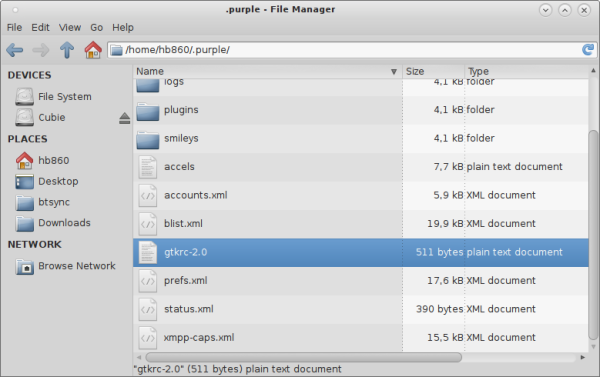Select the blist.xml file name
The image size is (600, 377).
point(183,224)
